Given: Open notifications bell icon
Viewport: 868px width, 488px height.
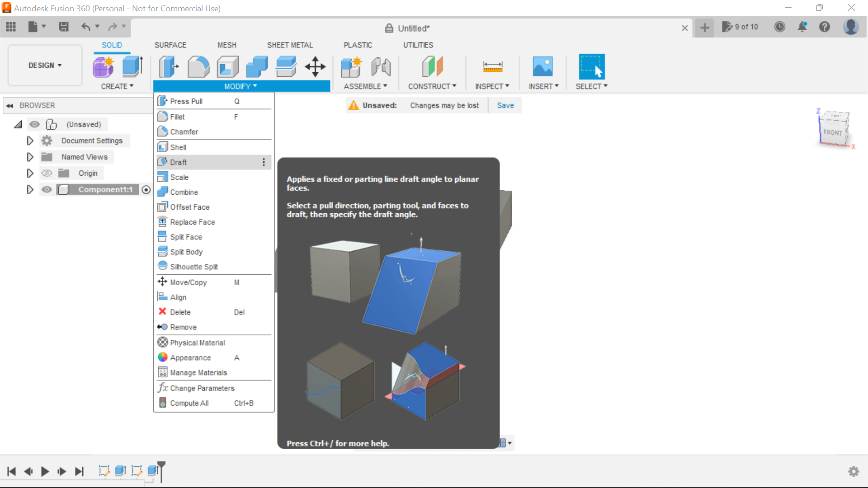Looking at the screenshot, I should (802, 27).
